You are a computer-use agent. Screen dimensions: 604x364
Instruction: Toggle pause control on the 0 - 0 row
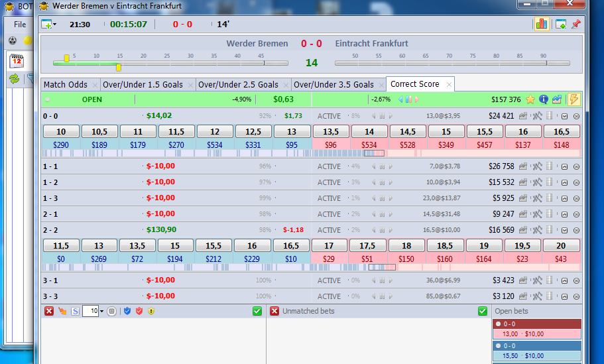382,116
